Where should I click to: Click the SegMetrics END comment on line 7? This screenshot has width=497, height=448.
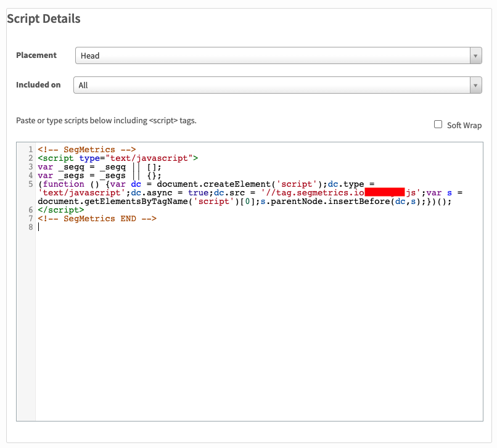coord(97,218)
